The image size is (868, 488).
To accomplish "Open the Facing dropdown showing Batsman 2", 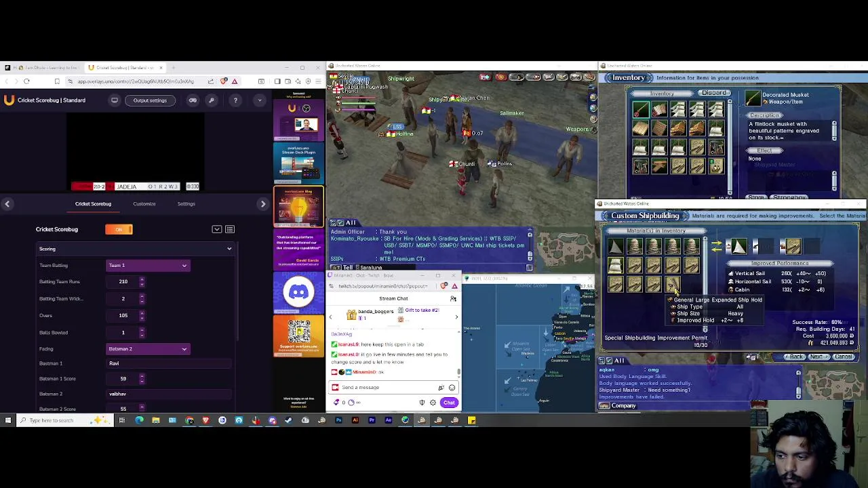I will [x=147, y=348].
